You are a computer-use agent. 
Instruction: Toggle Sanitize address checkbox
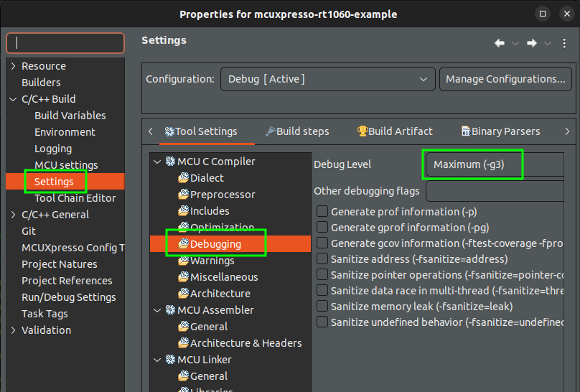323,259
